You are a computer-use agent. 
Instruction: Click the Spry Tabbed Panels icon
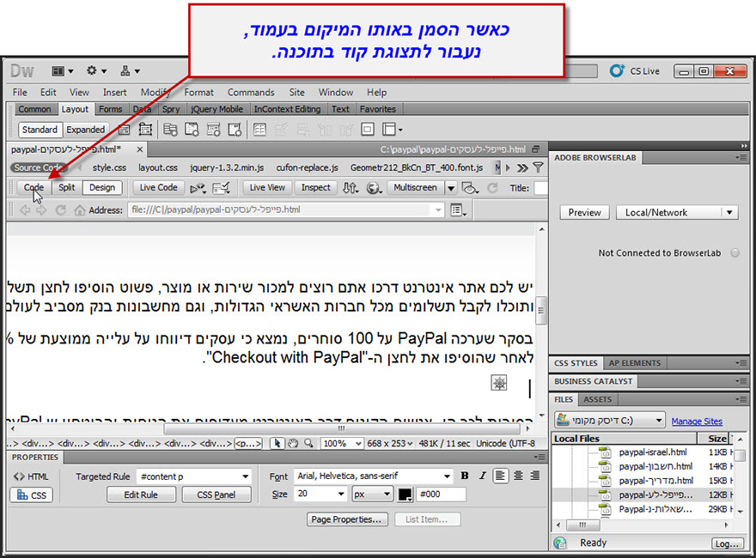(x=192, y=130)
